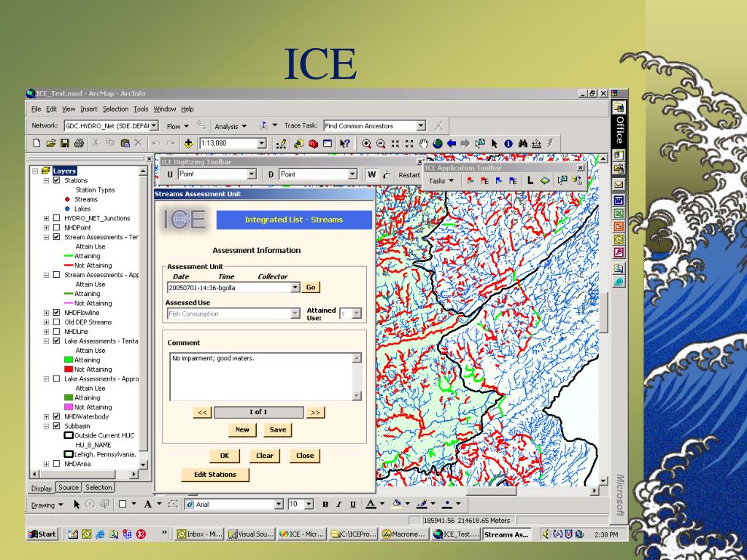Select the Zoom Out magnifier tool
This screenshot has height=560, width=747.
coord(381,144)
